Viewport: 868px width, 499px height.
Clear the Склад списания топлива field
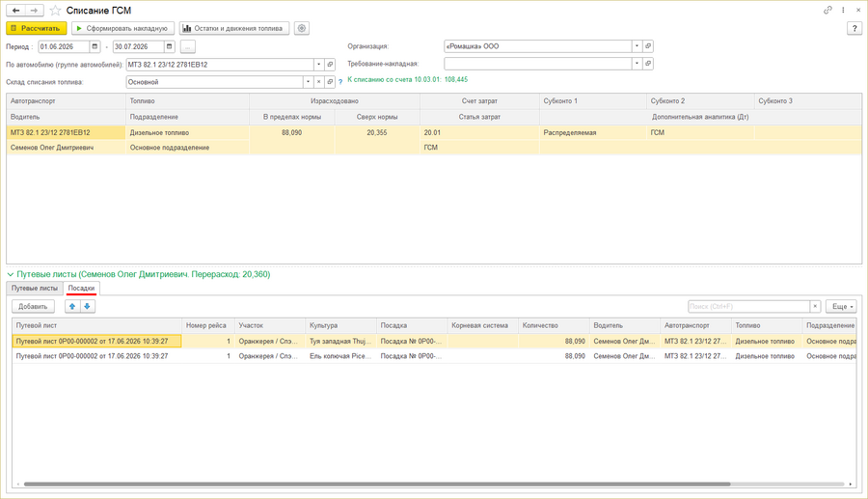pyautogui.click(x=319, y=82)
